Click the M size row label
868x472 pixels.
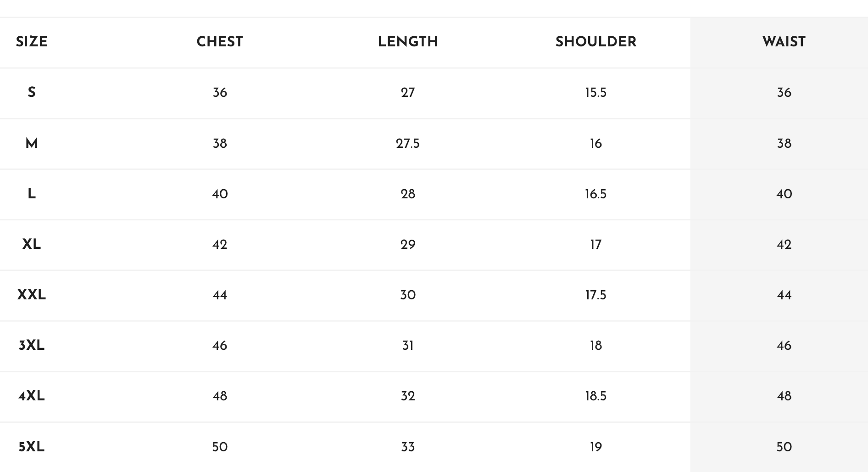tap(32, 143)
